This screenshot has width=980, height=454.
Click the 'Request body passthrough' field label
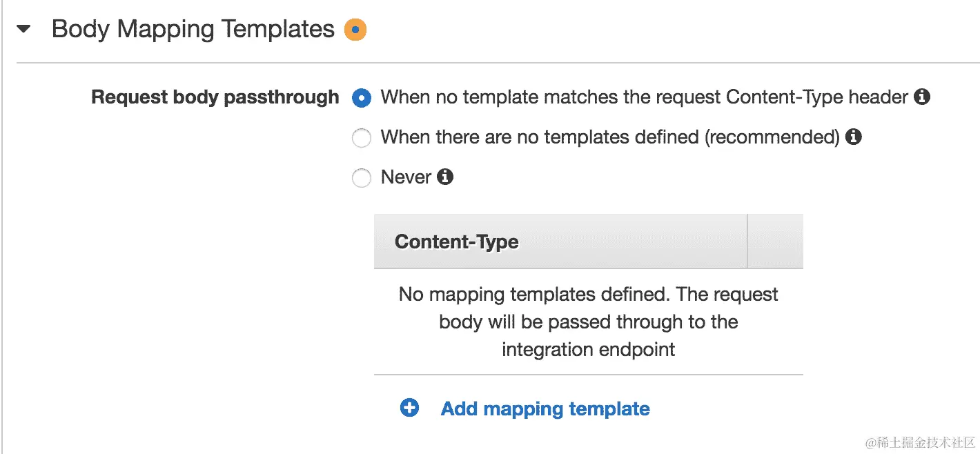pos(215,97)
